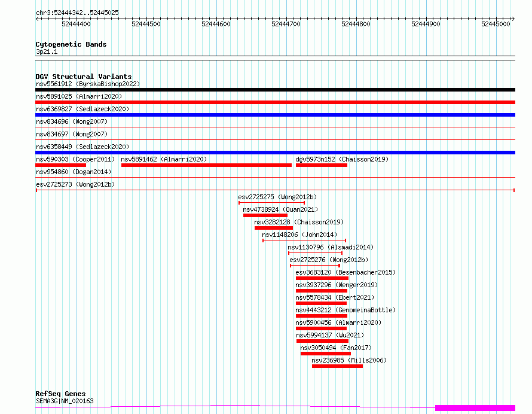The width and height of the screenshot is (532, 414).
Task: Open esv2725273 (Wong2012b) label
Action: pos(75,184)
